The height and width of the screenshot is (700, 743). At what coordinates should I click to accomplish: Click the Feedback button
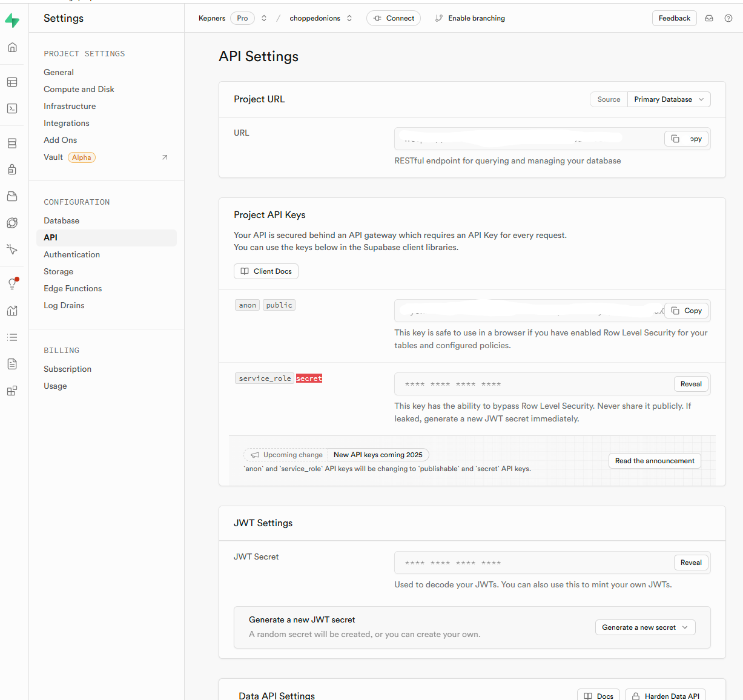tap(674, 18)
